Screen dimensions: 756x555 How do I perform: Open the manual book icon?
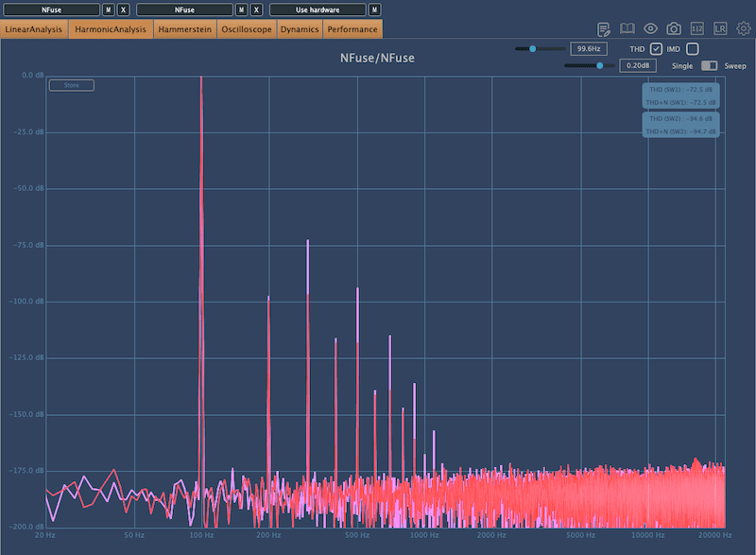click(627, 28)
